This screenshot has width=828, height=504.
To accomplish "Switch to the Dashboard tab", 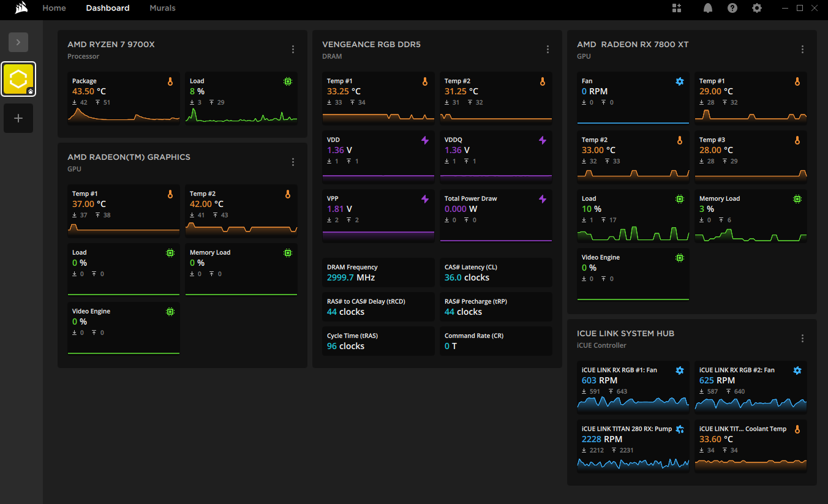I will click(x=108, y=8).
